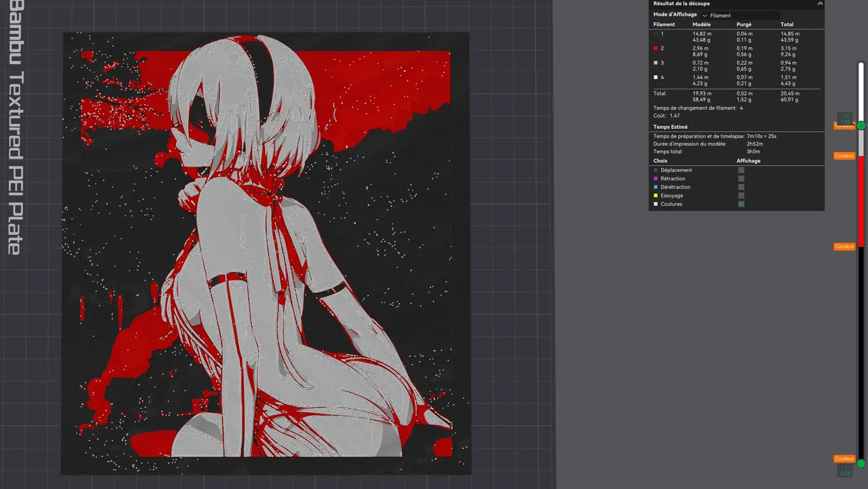Screen dimensions: 868x489
Task: Click the red section of the layer slider
Action: (861, 201)
